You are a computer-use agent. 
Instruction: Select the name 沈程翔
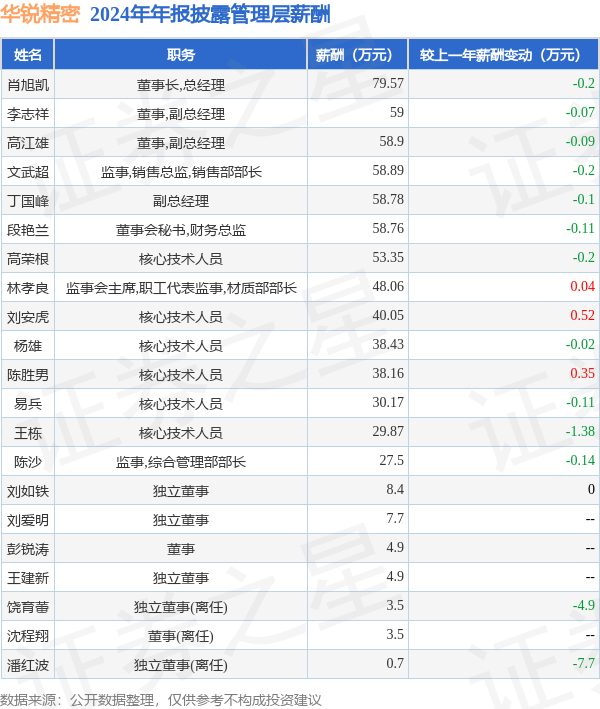coord(28,635)
